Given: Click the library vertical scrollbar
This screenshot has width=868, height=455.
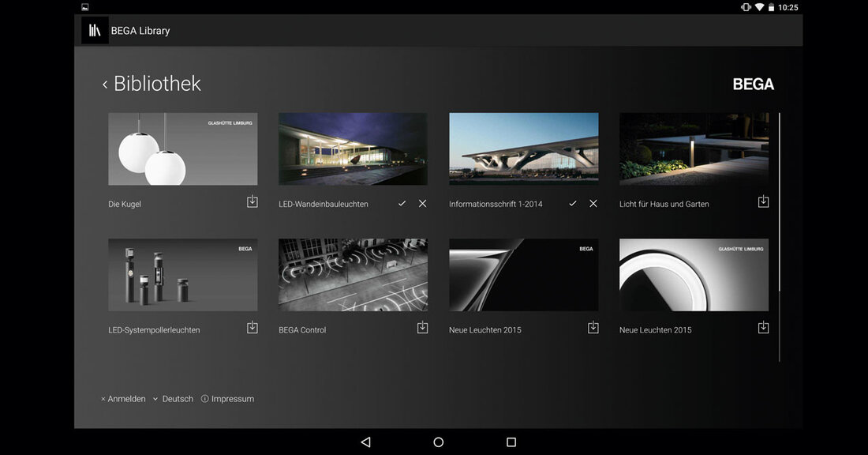Looking at the screenshot, I should pyautogui.click(x=780, y=237).
